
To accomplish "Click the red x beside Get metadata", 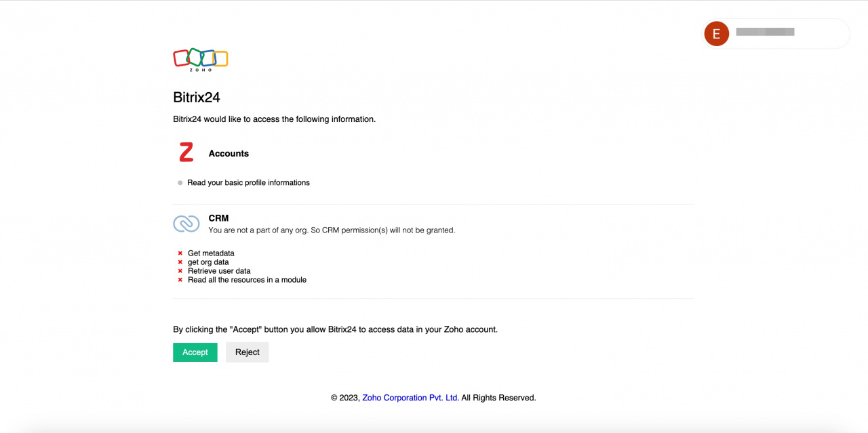I will [x=180, y=253].
